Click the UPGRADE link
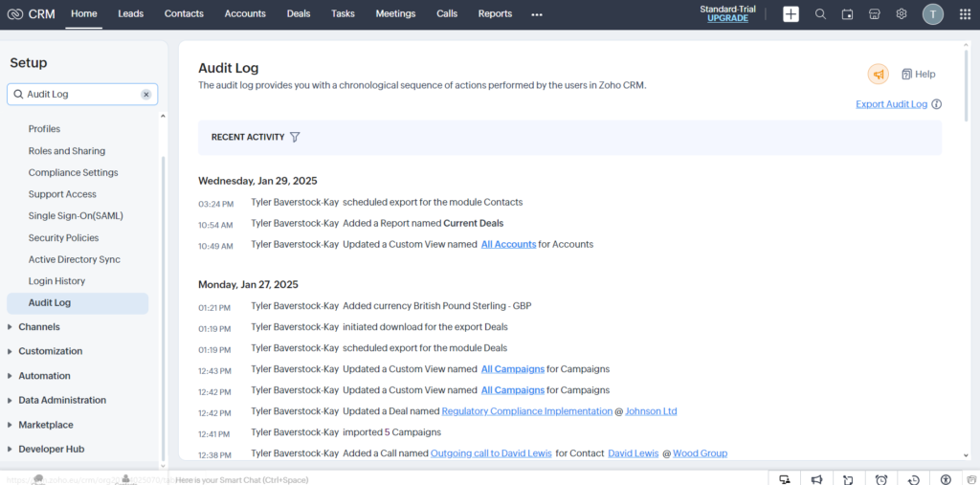The height and width of the screenshot is (485, 980). click(727, 19)
